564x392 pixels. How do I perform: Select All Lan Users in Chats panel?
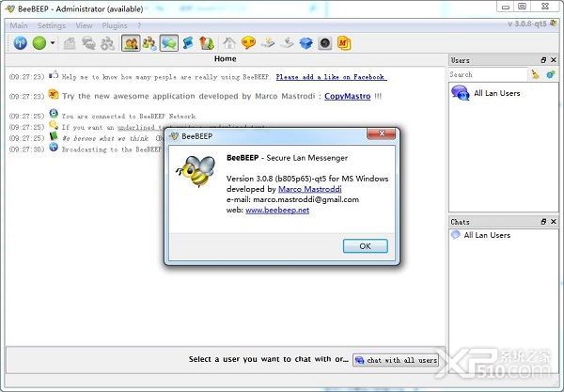pyautogui.click(x=503, y=235)
